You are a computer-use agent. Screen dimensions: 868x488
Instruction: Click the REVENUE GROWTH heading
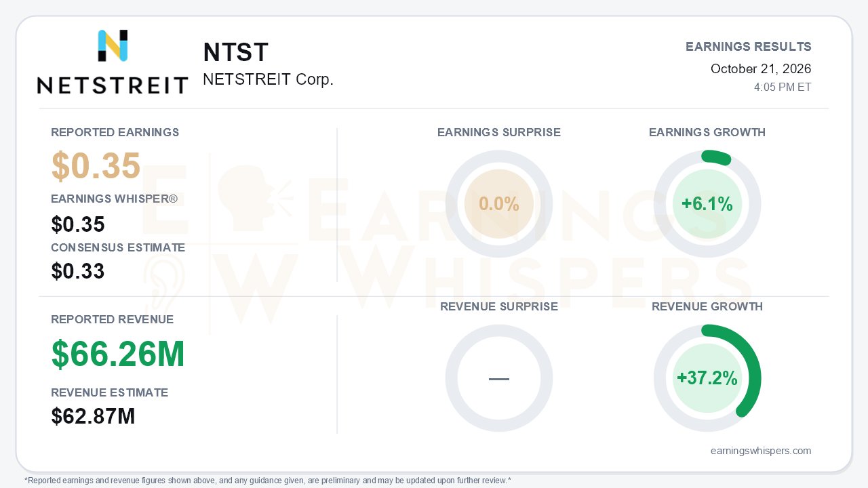707,306
